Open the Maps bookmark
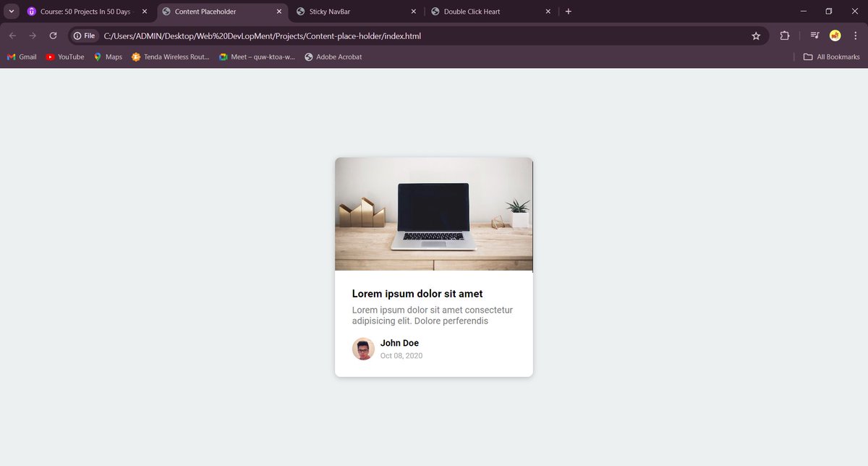868x466 pixels. pyautogui.click(x=108, y=56)
